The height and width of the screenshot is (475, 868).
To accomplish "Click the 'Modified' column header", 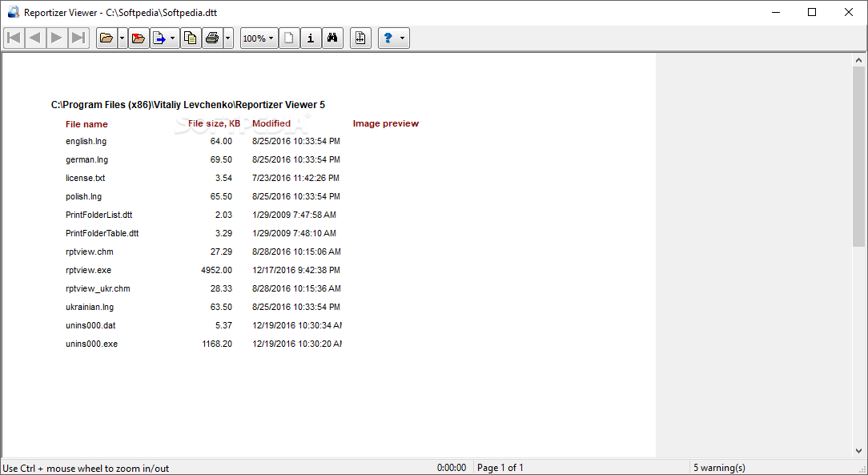I will pyautogui.click(x=271, y=123).
